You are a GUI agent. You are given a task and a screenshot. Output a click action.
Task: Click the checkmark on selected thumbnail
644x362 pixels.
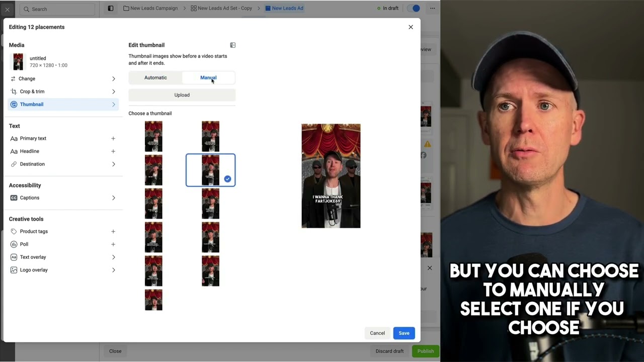click(x=227, y=178)
